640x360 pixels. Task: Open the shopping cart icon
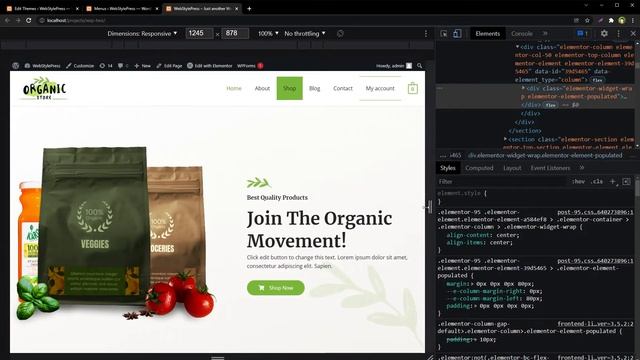413,88
